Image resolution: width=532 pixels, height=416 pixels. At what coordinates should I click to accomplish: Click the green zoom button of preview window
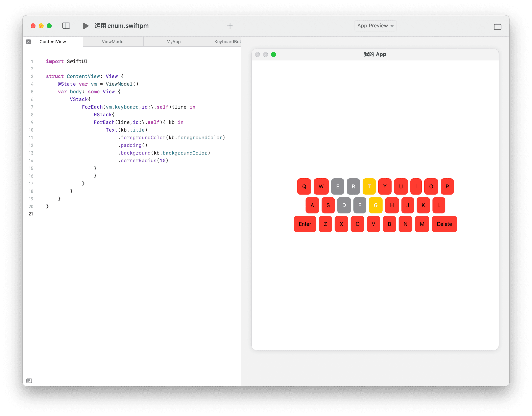pyautogui.click(x=273, y=54)
